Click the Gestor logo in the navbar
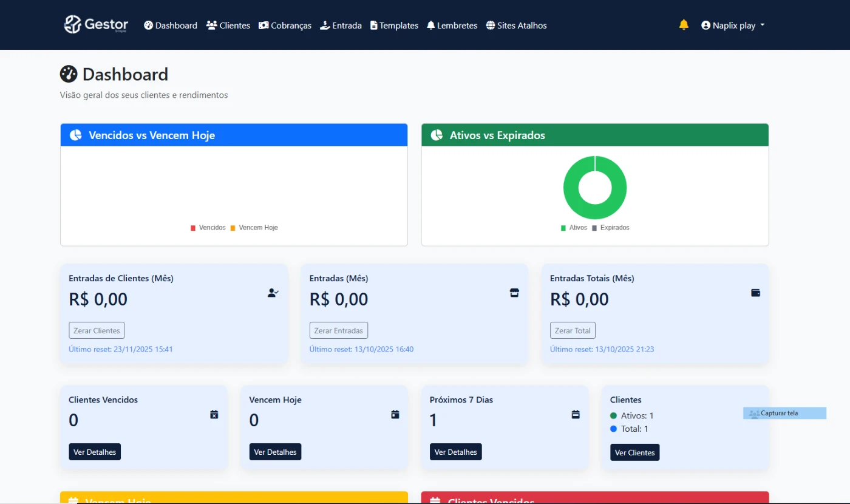Screen dimensions: 850x504 point(96,25)
